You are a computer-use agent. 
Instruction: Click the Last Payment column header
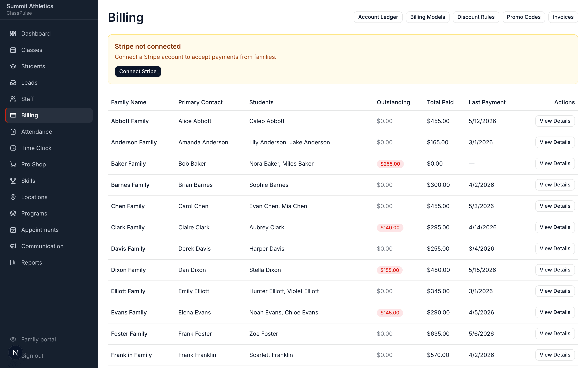pyautogui.click(x=487, y=102)
